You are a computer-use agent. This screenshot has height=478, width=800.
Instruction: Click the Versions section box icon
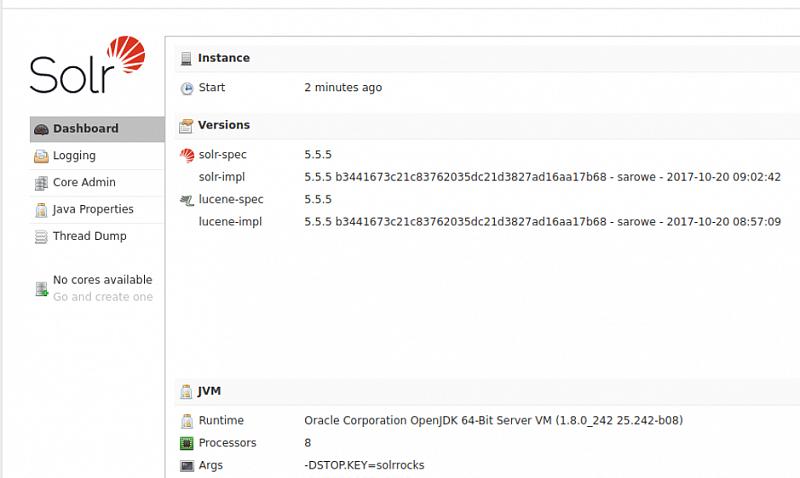(x=186, y=125)
